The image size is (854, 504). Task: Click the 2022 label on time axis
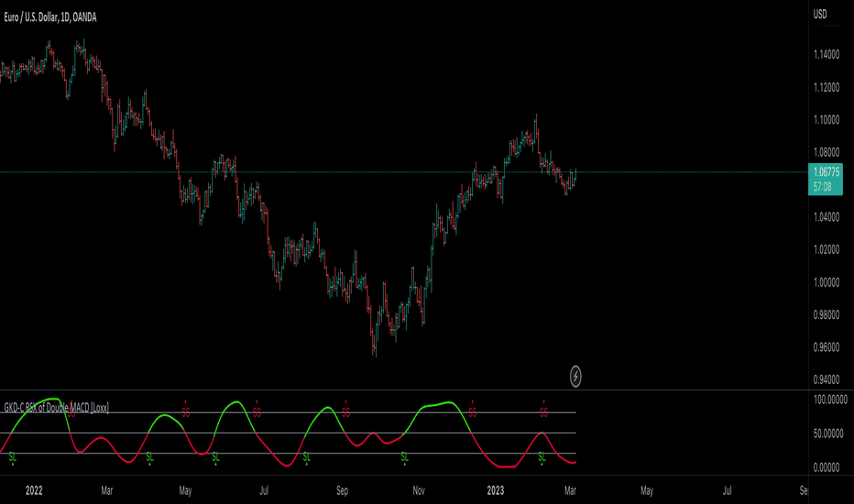pos(34,490)
